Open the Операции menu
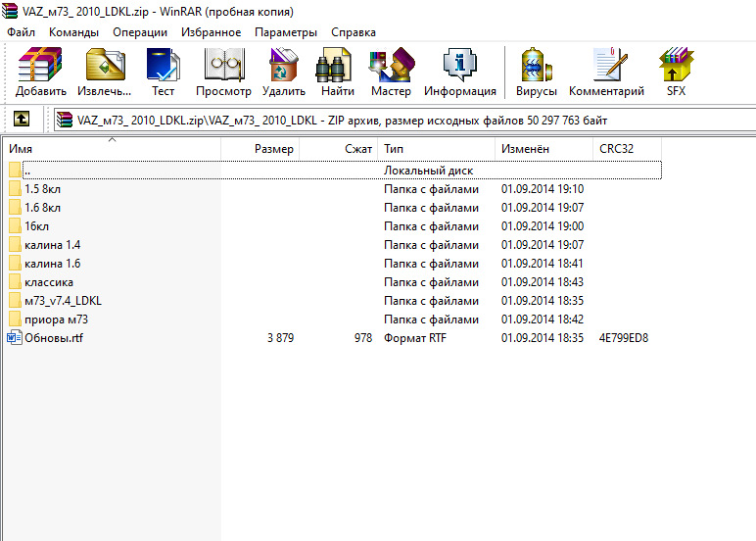756x541 pixels. point(140,32)
